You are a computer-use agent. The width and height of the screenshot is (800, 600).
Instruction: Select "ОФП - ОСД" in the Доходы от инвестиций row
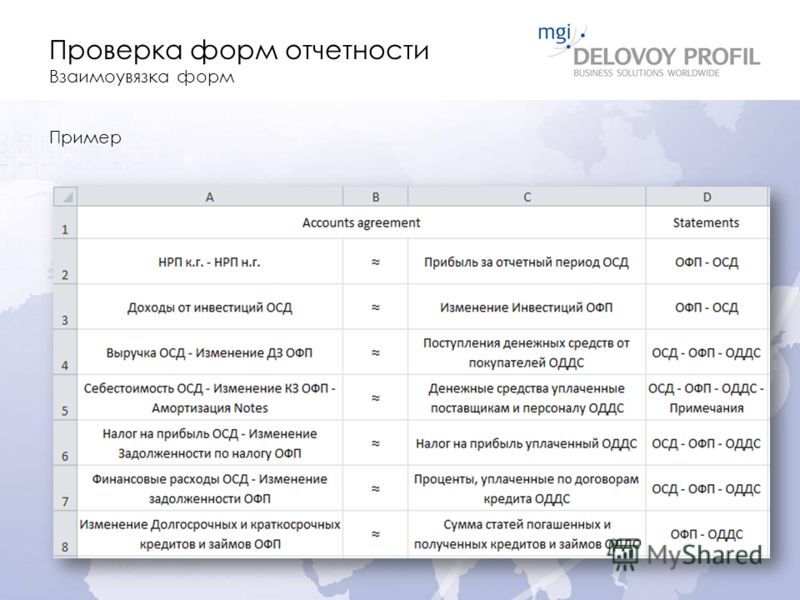point(707,307)
